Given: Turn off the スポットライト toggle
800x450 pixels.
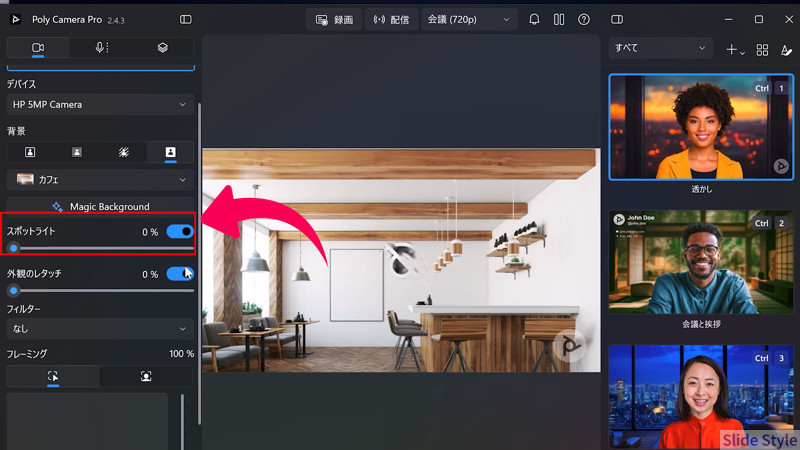Looking at the screenshot, I should click(x=180, y=231).
